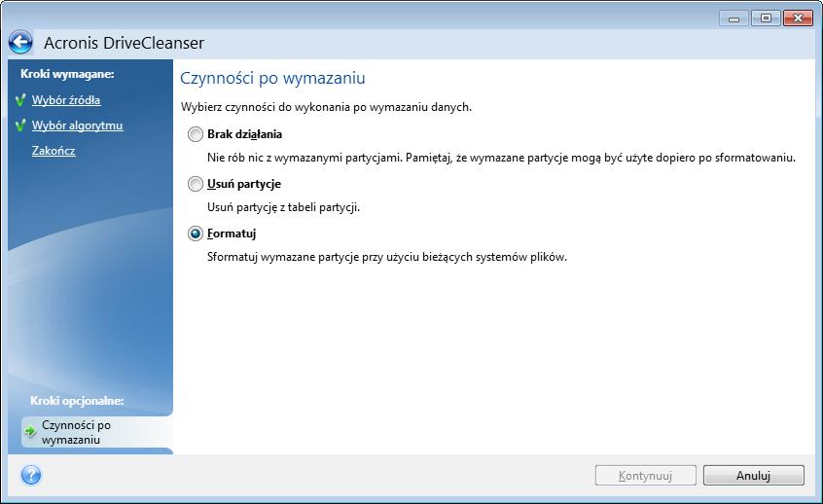Select the Formatuj radio option
The image size is (823, 504).
196,234
